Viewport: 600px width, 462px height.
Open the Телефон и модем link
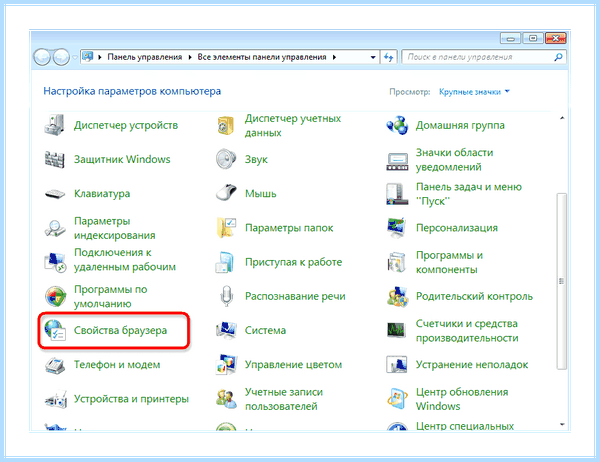pyautogui.click(x=117, y=364)
